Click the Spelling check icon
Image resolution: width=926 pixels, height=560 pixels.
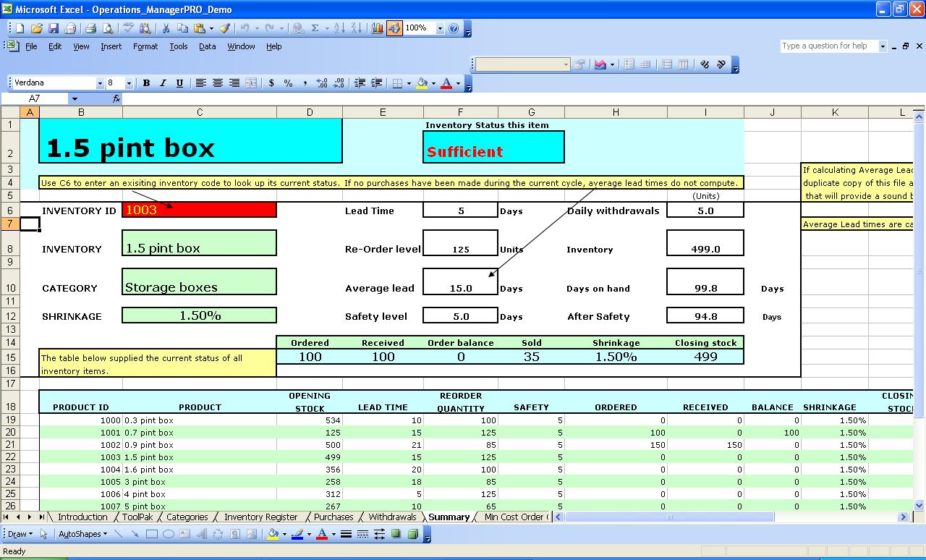[x=127, y=28]
